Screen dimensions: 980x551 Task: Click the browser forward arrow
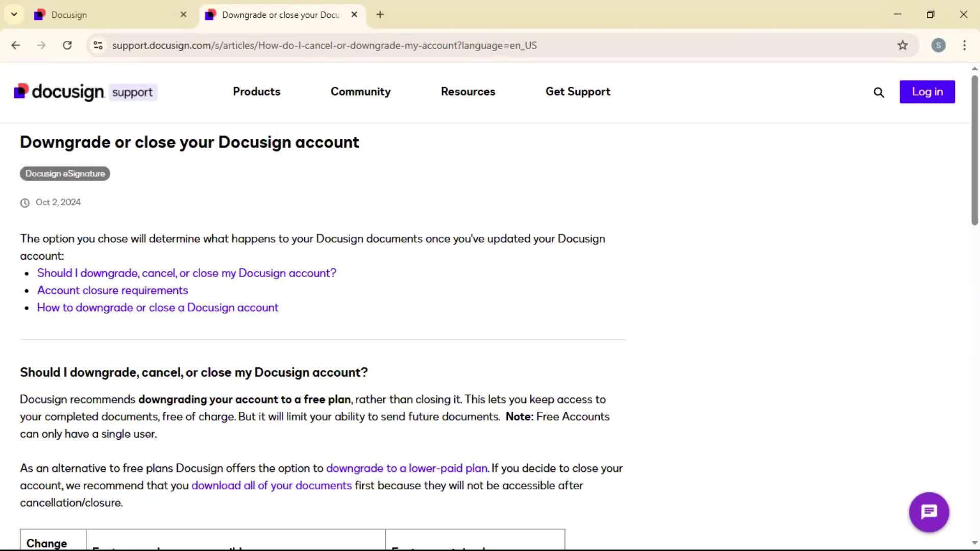coord(41,45)
